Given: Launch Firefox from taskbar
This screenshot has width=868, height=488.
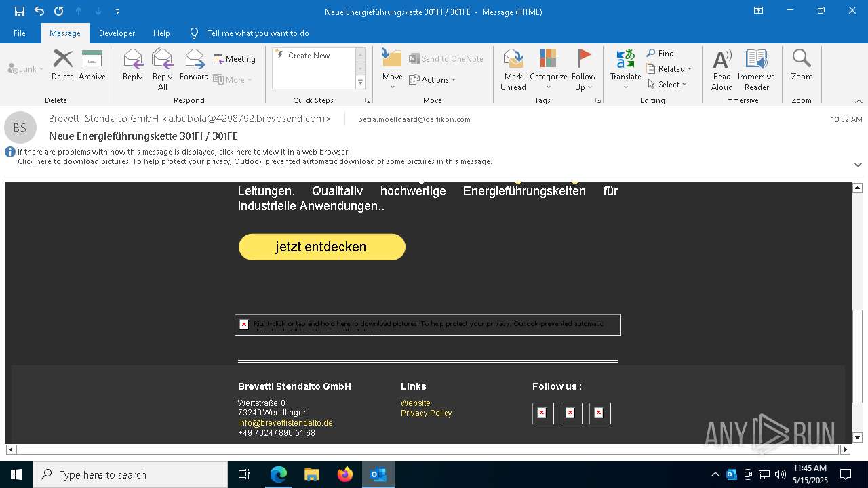Looking at the screenshot, I should coord(345,474).
